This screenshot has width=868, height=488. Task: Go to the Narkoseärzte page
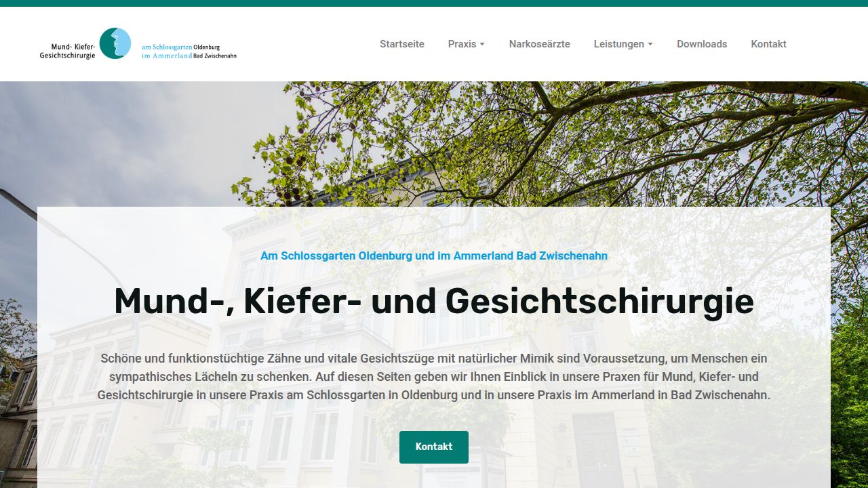pos(540,44)
